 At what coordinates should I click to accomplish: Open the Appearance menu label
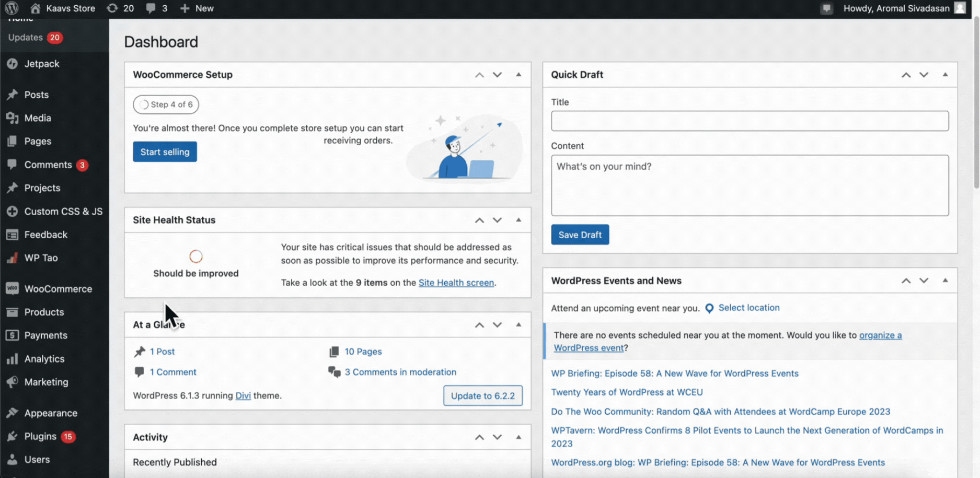(x=51, y=413)
